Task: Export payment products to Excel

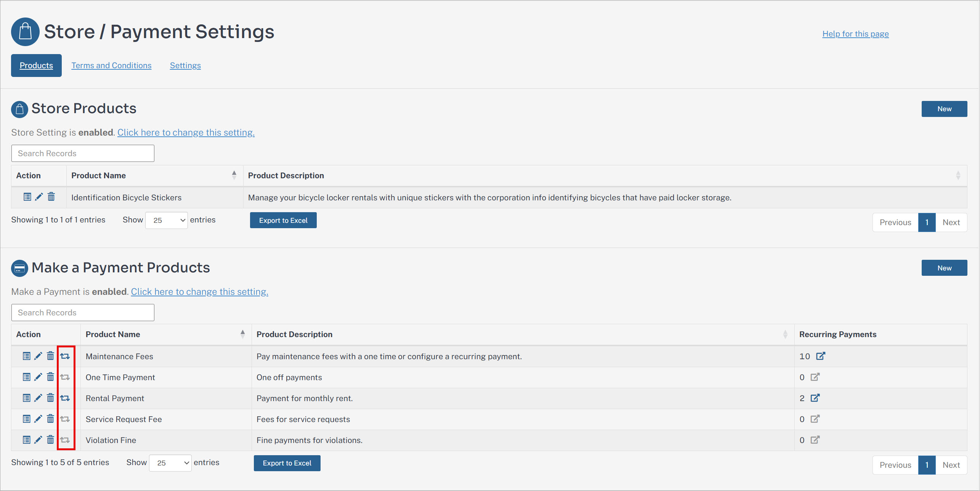Action: (287, 463)
